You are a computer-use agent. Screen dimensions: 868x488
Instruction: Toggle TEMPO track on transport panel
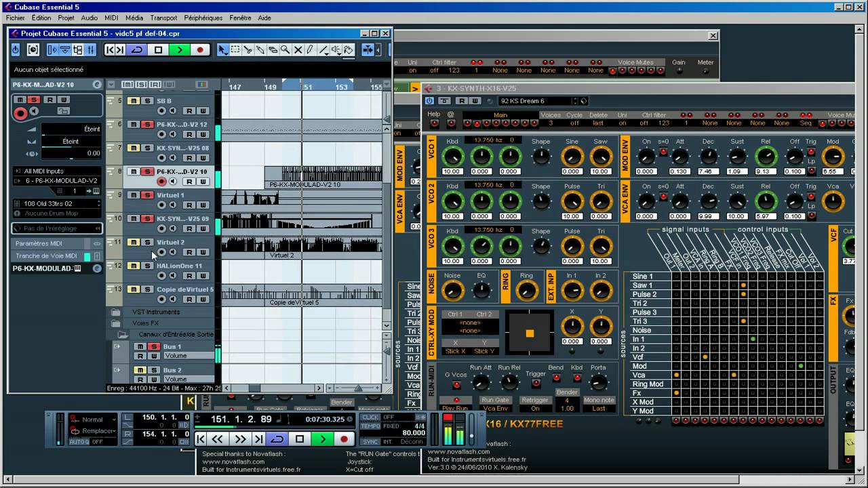click(371, 426)
